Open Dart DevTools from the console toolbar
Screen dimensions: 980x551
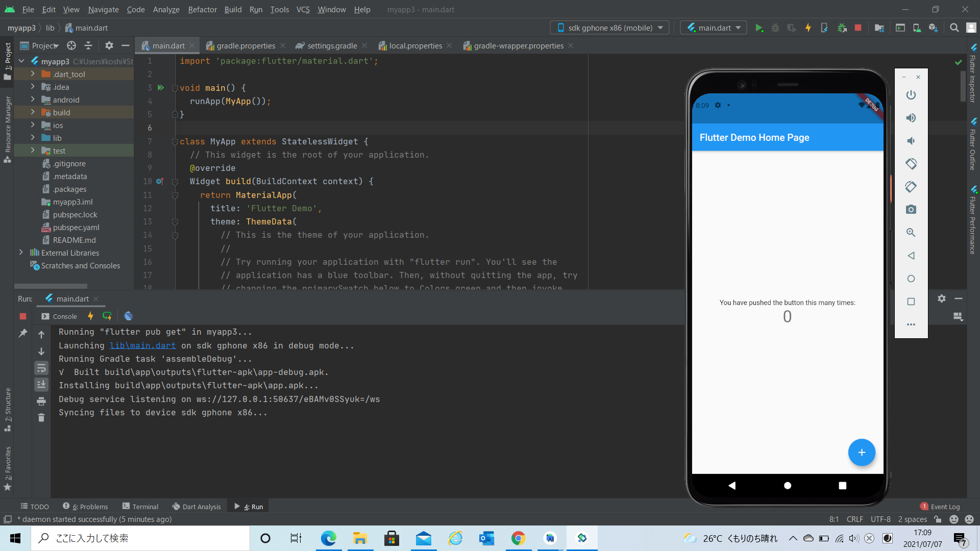[128, 316]
